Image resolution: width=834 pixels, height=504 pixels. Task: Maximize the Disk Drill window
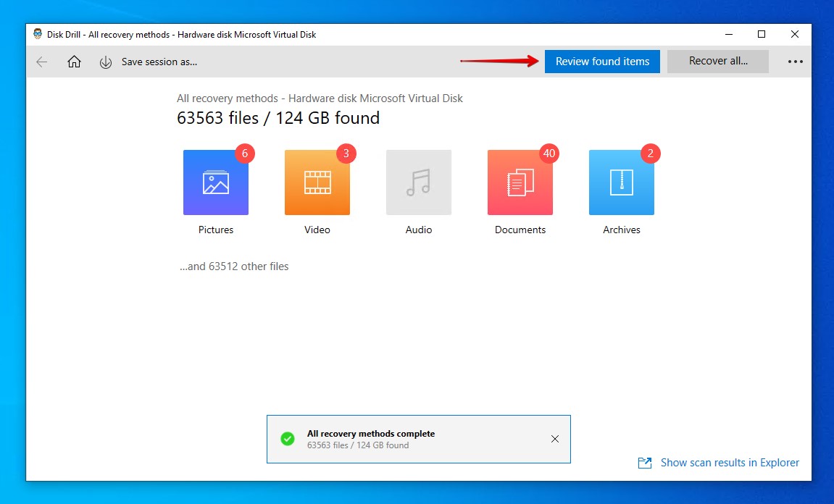click(x=762, y=35)
